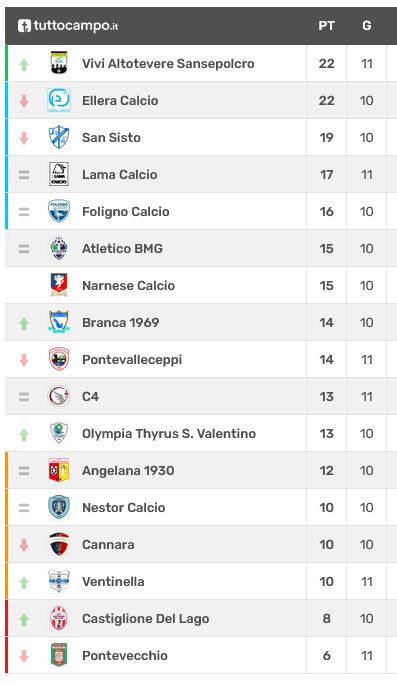Image resolution: width=397 pixels, height=685 pixels.
Task: Click red down arrow beside Cannara
Action: 24,545
